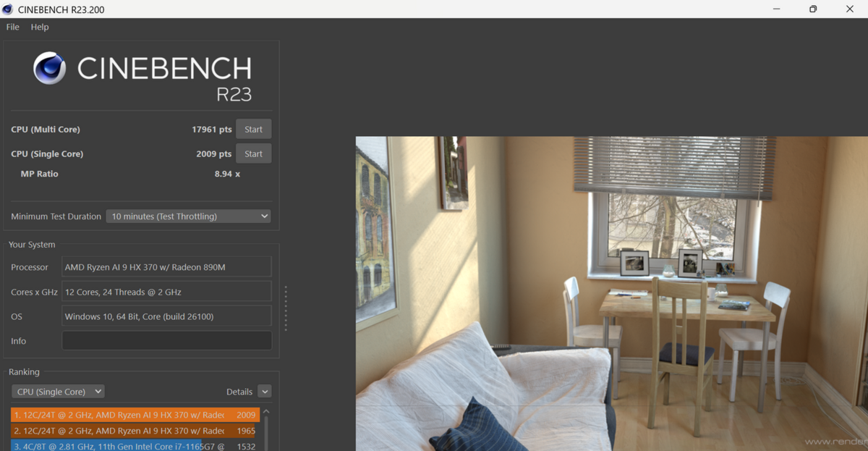The height and width of the screenshot is (451, 868).
Task: Open the ranking type dropdown under Ranking
Action: click(58, 392)
